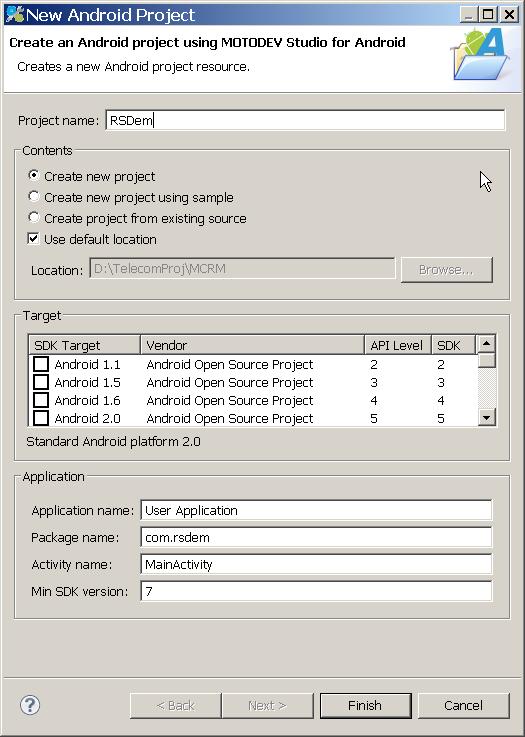Click the API Level column header
This screenshot has width=525, height=737.
tap(398, 345)
